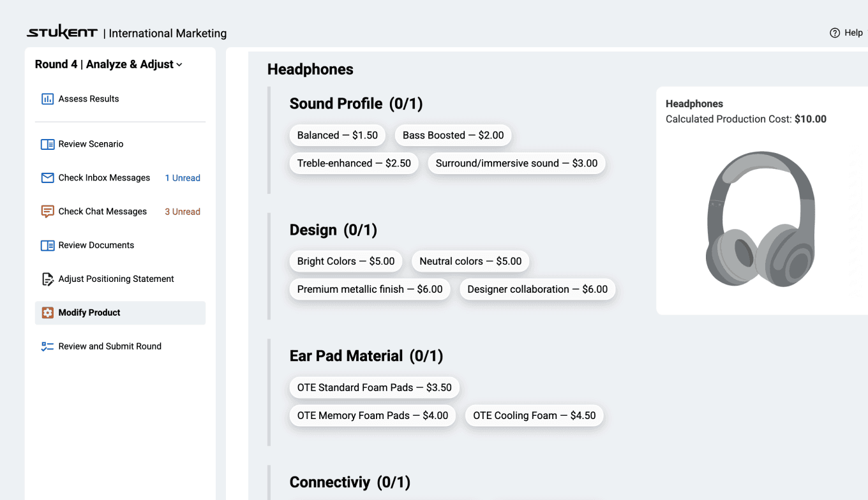868x500 pixels.
Task: Click the Stukent logo
Action: tap(62, 33)
